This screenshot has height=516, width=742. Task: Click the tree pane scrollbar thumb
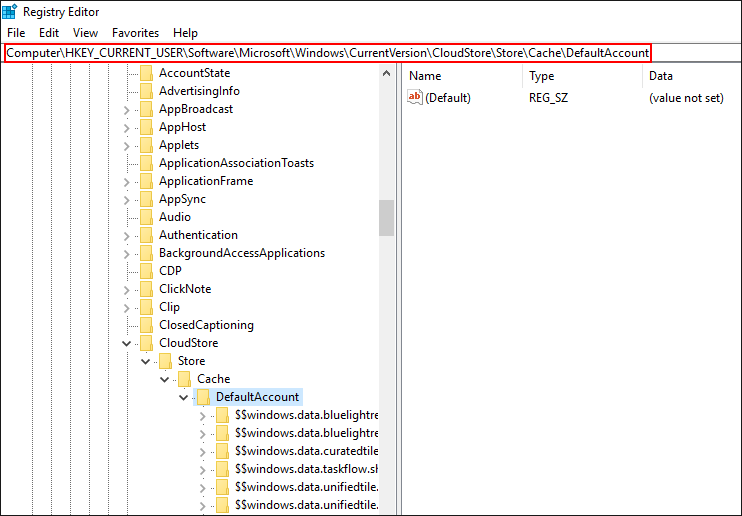(x=386, y=218)
